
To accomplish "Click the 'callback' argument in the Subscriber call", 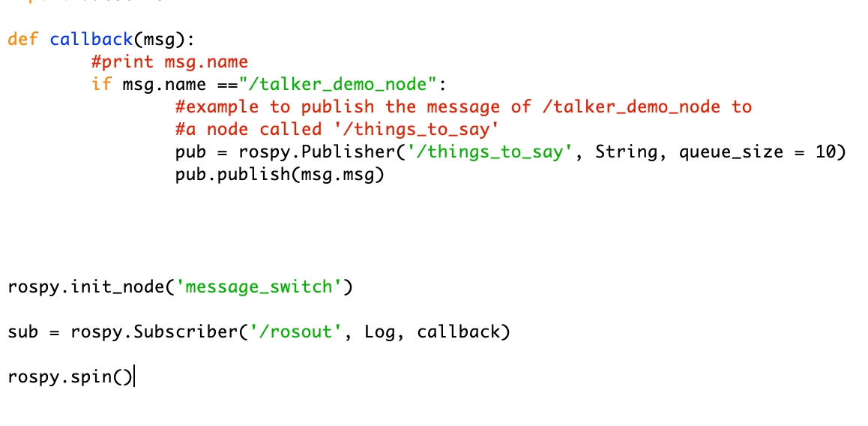I will [x=458, y=331].
